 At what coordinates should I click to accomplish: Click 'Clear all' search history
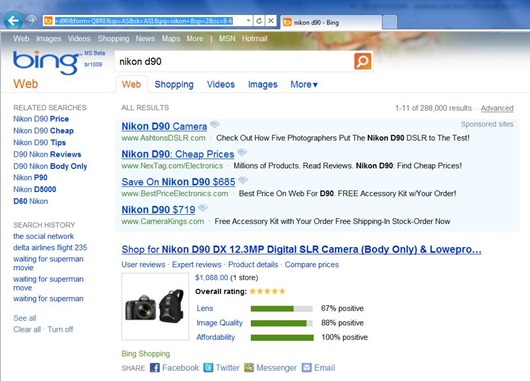click(x=27, y=329)
